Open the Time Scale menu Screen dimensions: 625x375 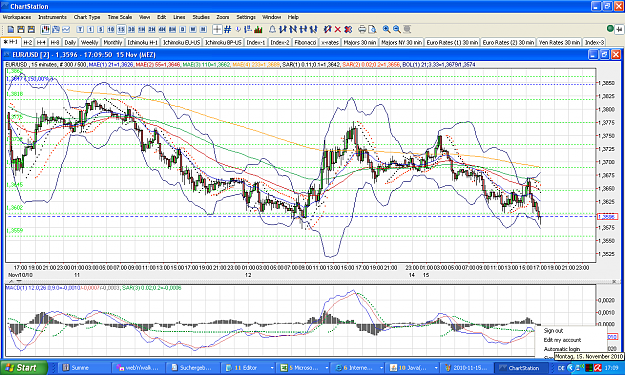120,17
